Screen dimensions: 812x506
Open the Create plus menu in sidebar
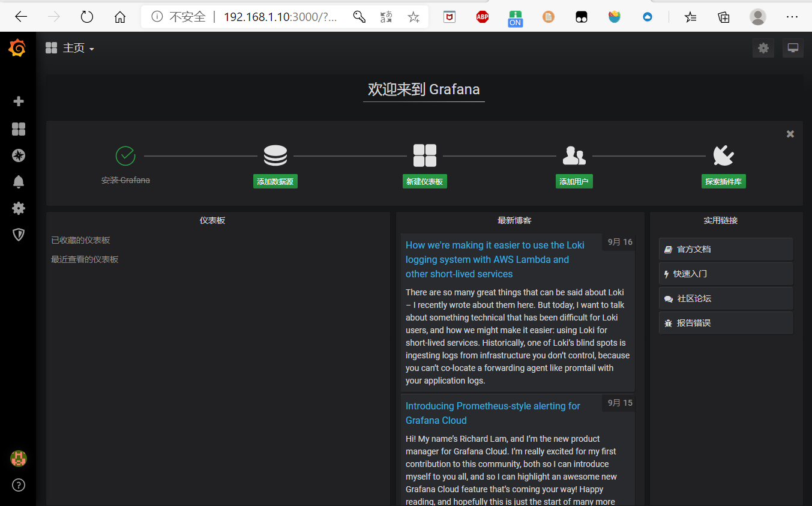19,101
